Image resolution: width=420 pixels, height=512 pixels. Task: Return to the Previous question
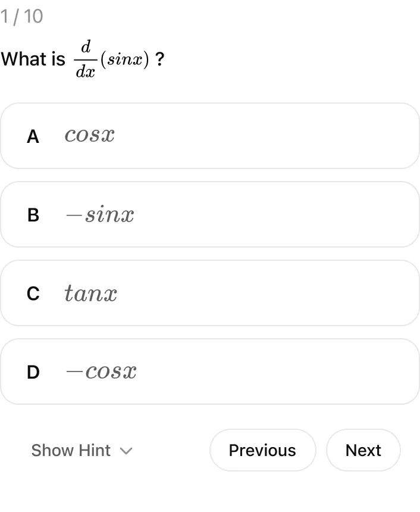coord(262,451)
